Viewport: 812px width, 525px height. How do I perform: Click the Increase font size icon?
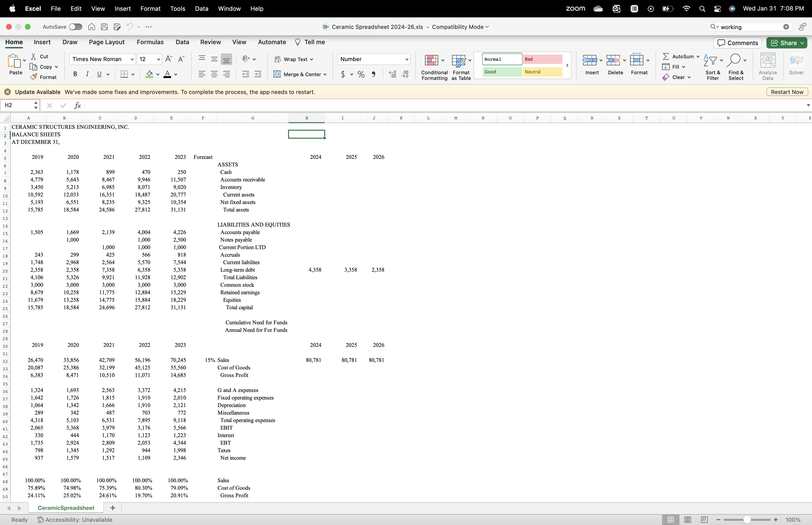(x=169, y=59)
